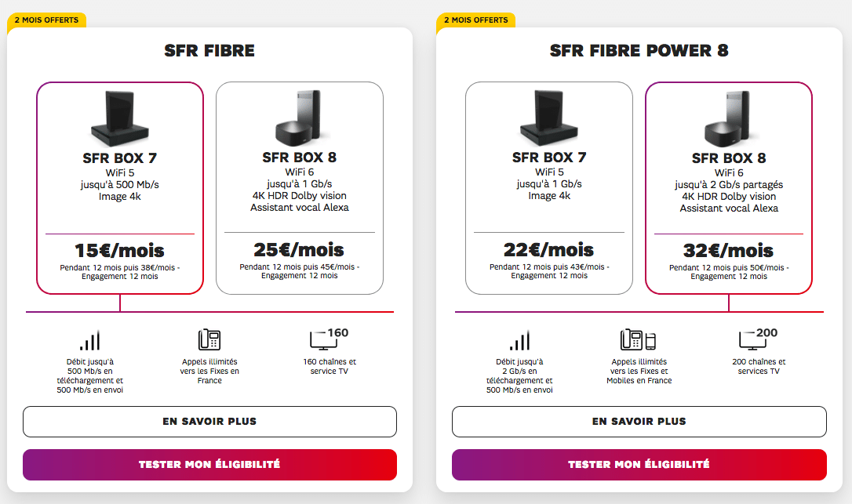Select the SFR Box 8 option at 32€/mois
This screenshot has height=504, width=852.
pyautogui.click(x=729, y=188)
